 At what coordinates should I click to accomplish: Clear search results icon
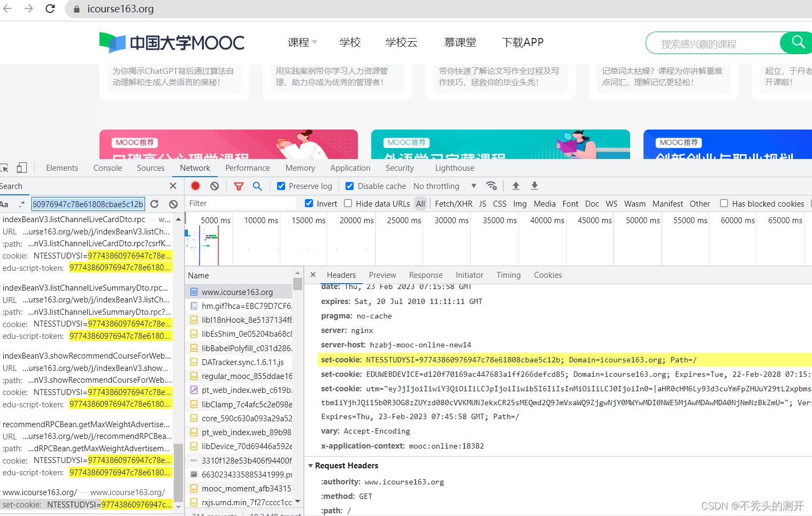[x=173, y=204]
